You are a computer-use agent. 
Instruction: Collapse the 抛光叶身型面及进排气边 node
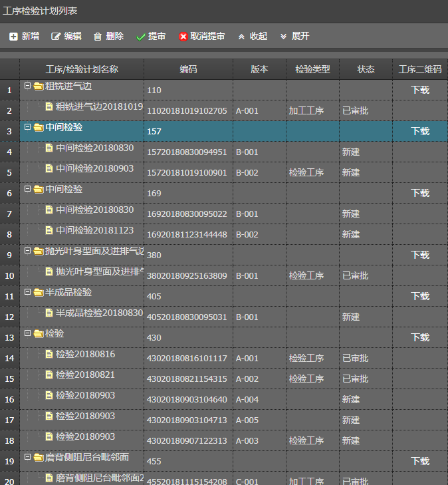[x=27, y=251]
